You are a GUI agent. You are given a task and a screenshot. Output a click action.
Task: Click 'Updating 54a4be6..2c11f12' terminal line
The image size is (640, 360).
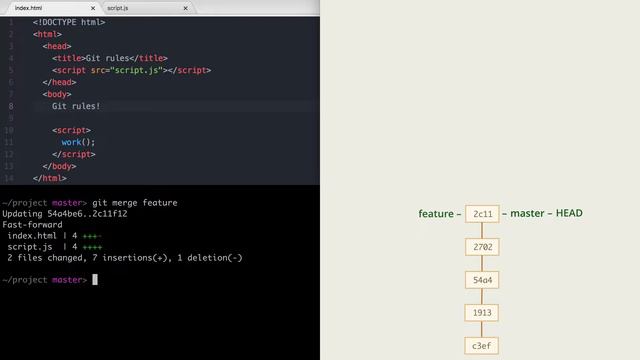pyautogui.click(x=65, y=214)
